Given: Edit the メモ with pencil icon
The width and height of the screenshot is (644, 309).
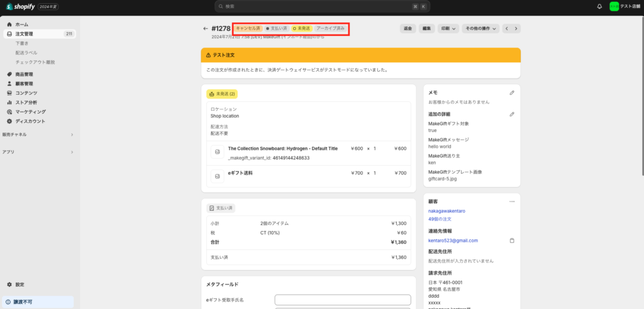Looking at the screenshot, I should 512,93.
